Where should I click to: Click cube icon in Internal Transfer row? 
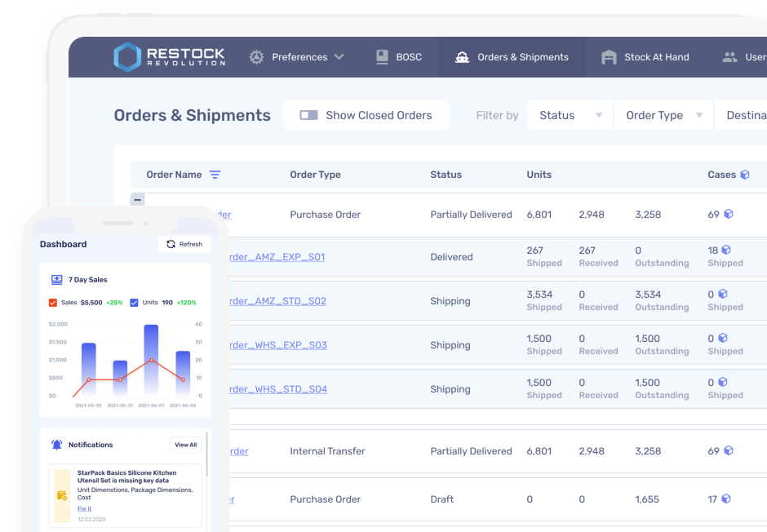coord(729,451)
